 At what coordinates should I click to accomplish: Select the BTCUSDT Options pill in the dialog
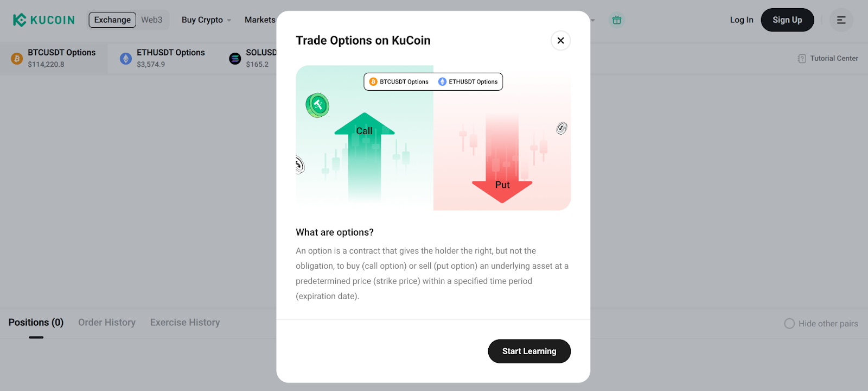[x=400, y=81]
